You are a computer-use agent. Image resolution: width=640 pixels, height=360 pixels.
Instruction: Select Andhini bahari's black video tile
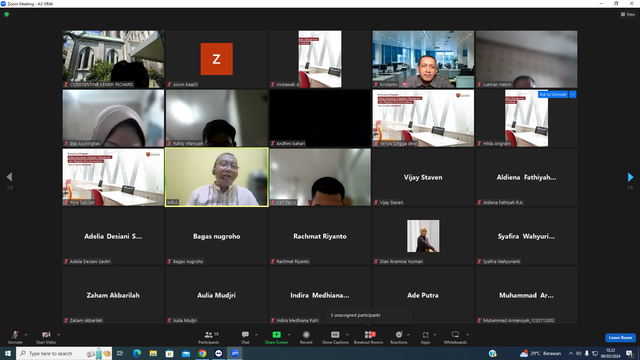[320, 118]
